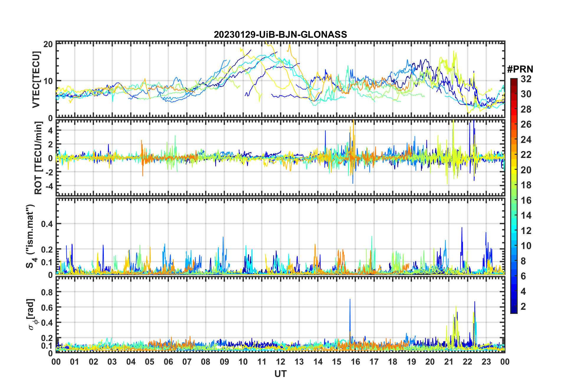Click the PRN rainbow colorbar
The width and height of the screenshot is (561, 392).
tap(514, 196)
